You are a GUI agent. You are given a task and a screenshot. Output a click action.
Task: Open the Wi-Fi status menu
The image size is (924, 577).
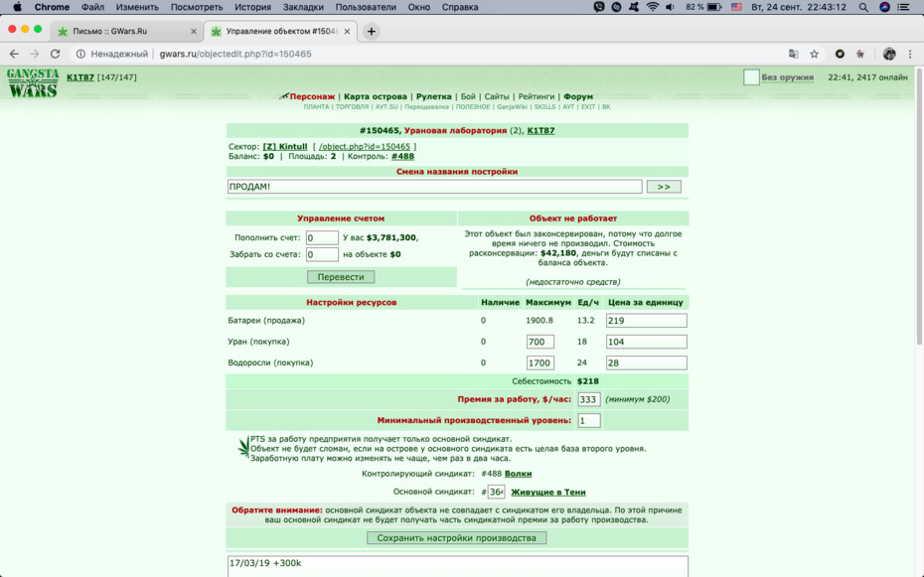[653, 7]
